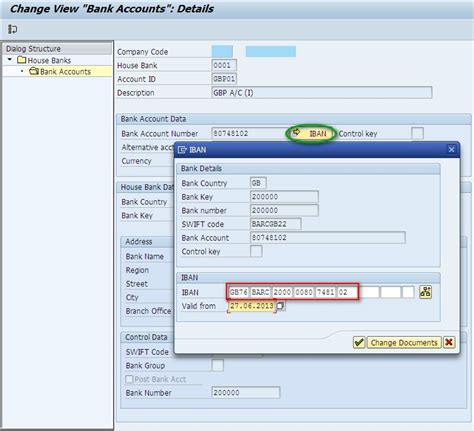Click the Bank Account Number field

click(249, 134)
